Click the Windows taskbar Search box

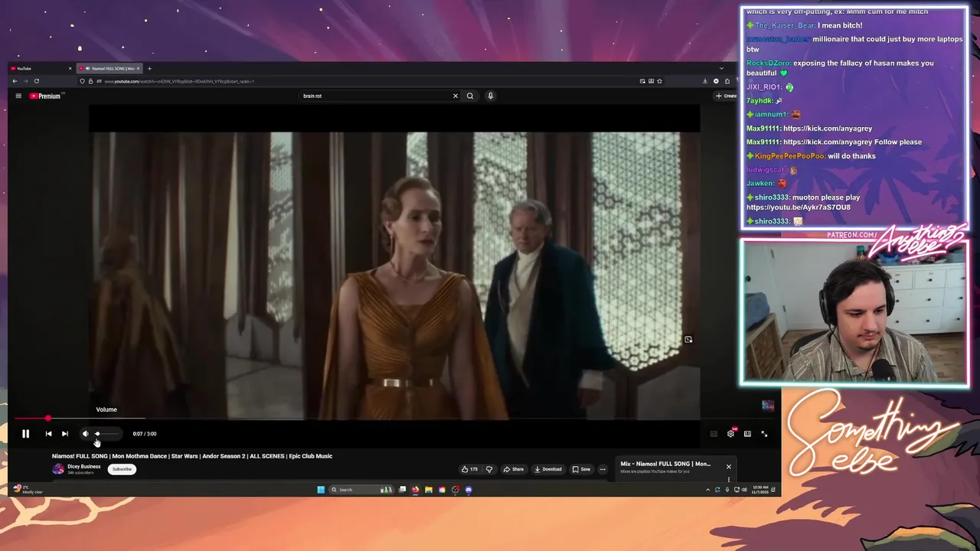[x=361, y=490]
